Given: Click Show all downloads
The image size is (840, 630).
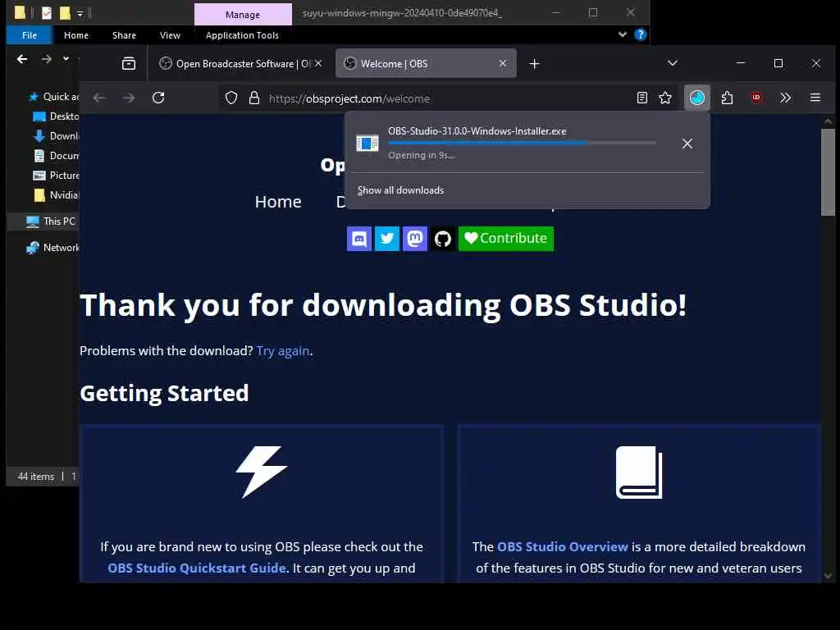Looking at the screenshot, I should point(400,190).
